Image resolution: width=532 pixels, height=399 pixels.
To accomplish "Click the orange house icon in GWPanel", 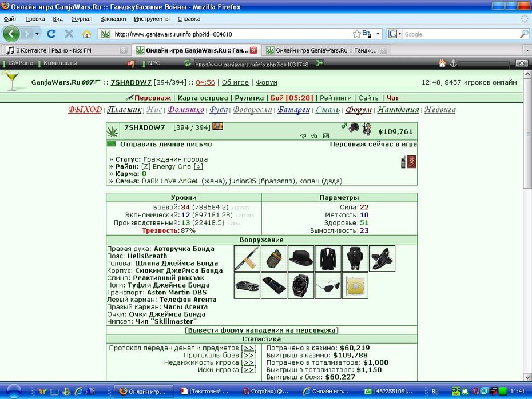I will (442, 63).
